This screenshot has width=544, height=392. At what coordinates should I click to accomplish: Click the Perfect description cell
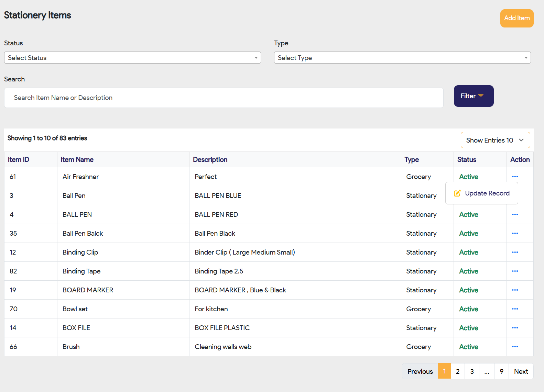[x=206, y=177]
